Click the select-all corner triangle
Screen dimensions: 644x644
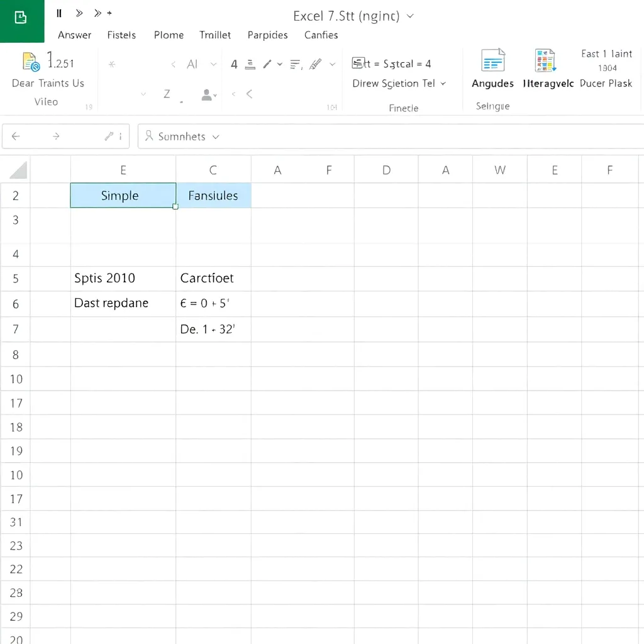coord(18,170)
